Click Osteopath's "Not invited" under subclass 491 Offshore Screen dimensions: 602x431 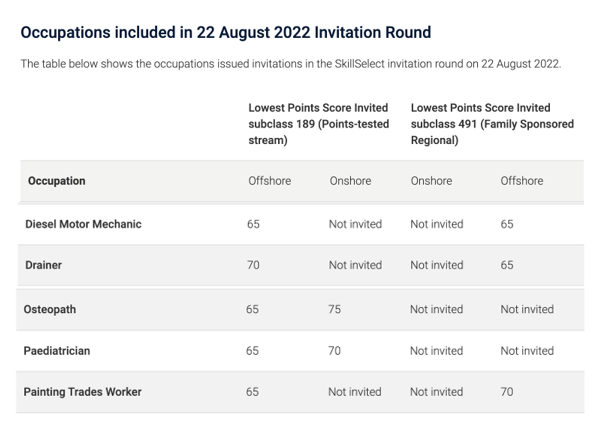tap(527, 309)
